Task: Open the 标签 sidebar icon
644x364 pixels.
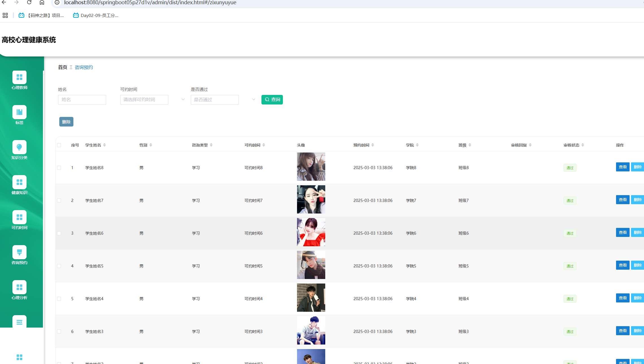Action: tap(19, 112)
